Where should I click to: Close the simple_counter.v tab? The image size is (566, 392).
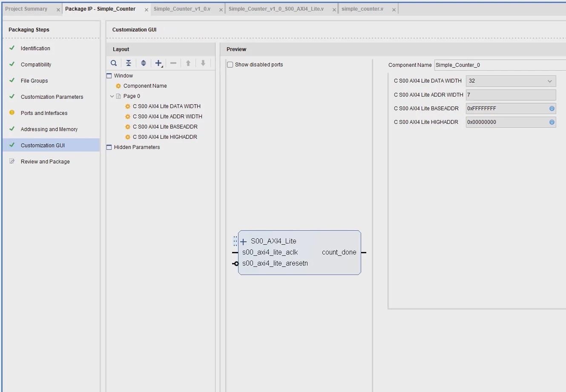pyautogui.click(x=394, y=9)
